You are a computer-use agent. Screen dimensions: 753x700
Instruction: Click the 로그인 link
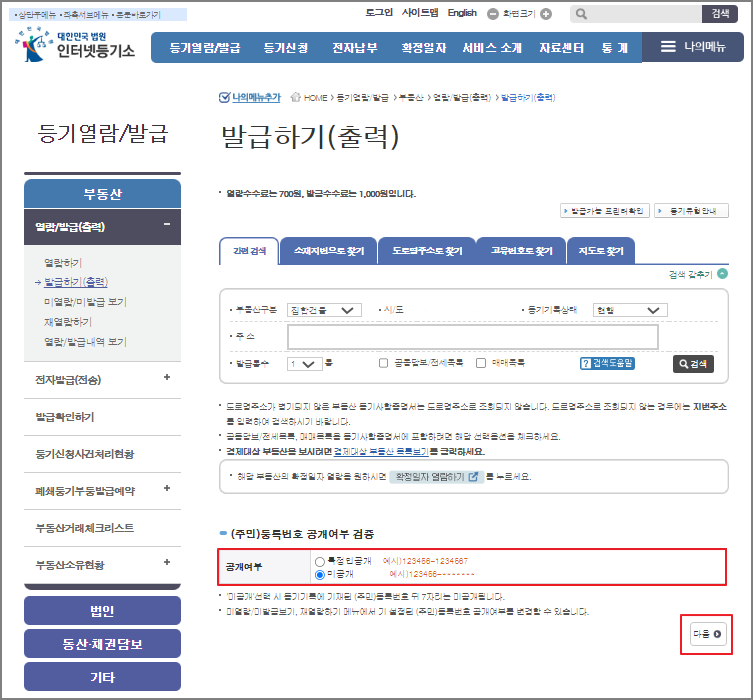[379, 13]
